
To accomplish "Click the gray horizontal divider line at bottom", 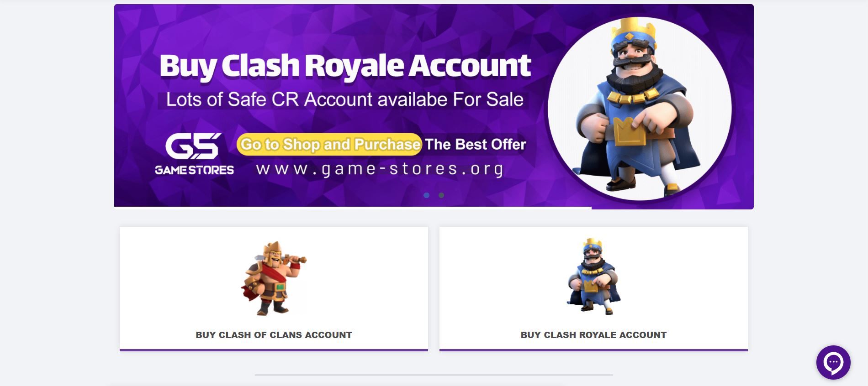I will [434, 375].
